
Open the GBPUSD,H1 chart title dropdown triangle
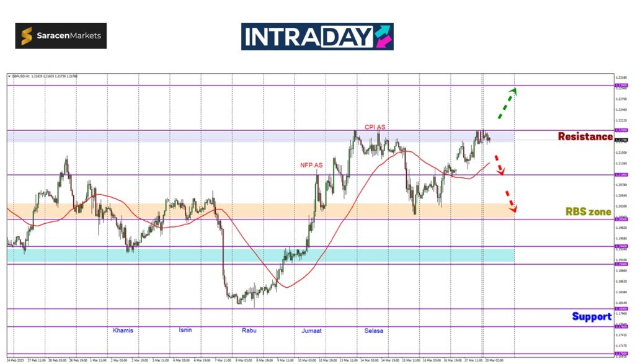tap(9, 76)
